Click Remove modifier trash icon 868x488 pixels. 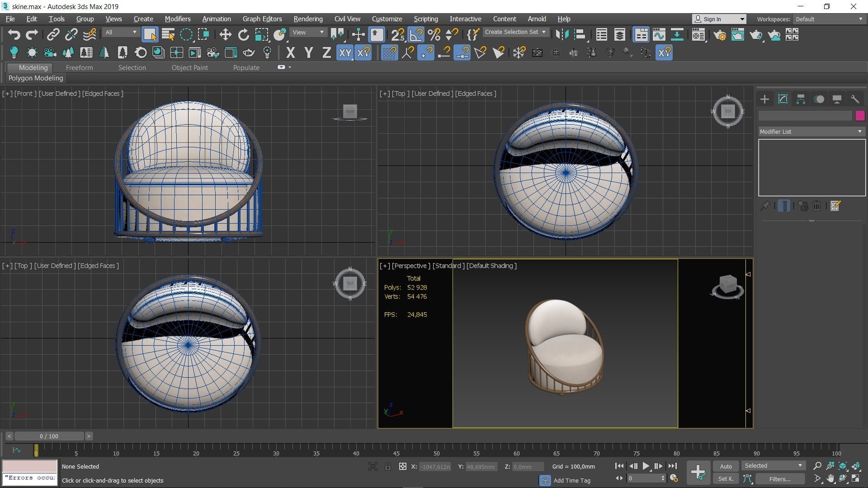pos(816,206)
